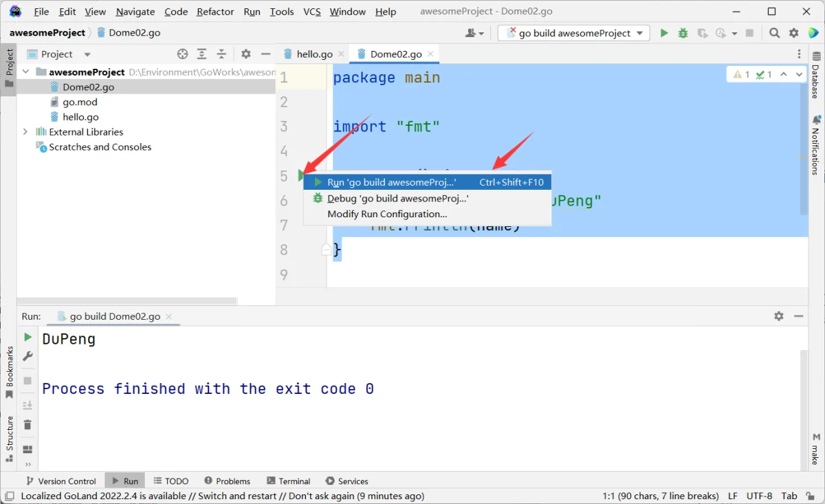Click the stop square in Run panel

(x=27, y=380)
